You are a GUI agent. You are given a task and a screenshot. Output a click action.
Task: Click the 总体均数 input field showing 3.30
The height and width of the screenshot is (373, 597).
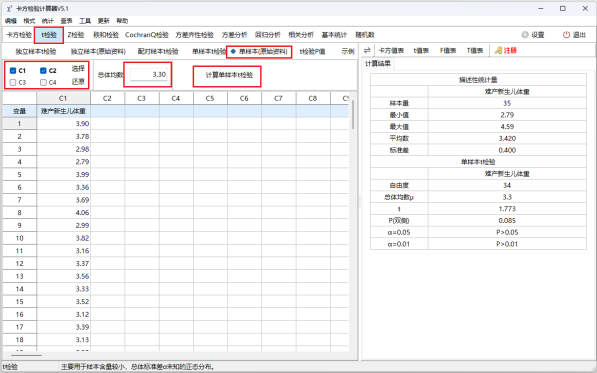pos(148,75)
